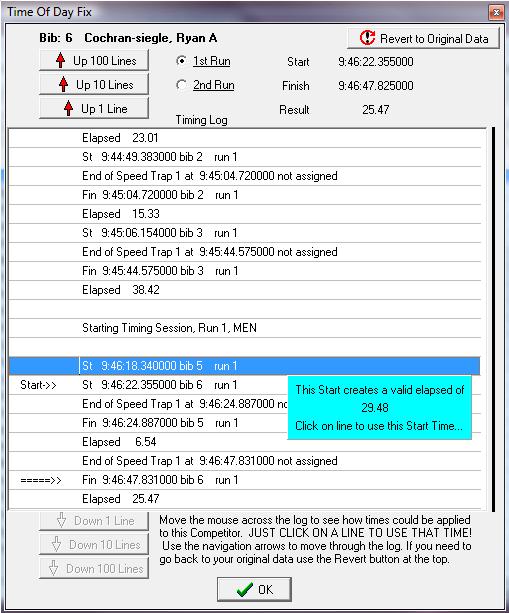Screen dimensions: 509x613
Task: Click log line Fin 9:46:47.831000 bib 6
Action: [x=245, y=480]
